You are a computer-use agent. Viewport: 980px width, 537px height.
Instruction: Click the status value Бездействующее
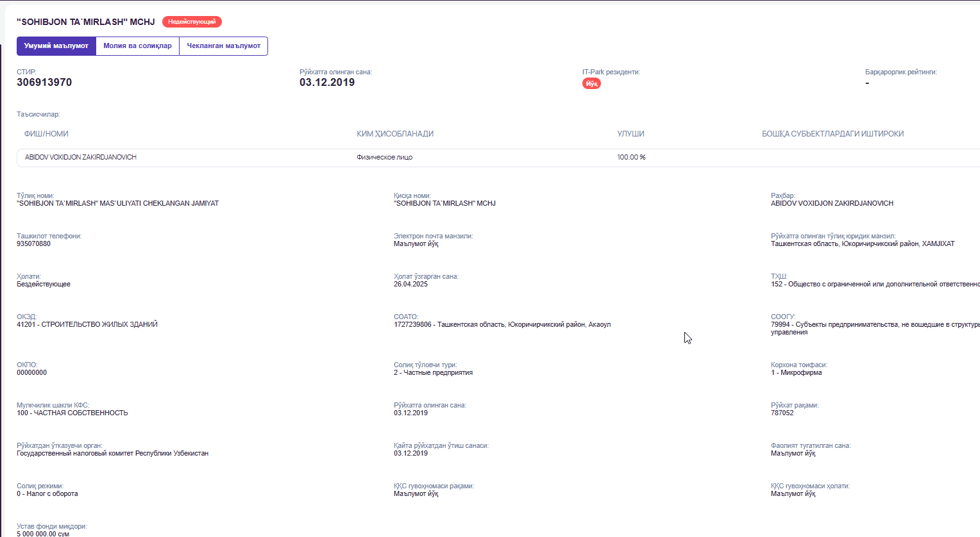click(x=44, y=285)
